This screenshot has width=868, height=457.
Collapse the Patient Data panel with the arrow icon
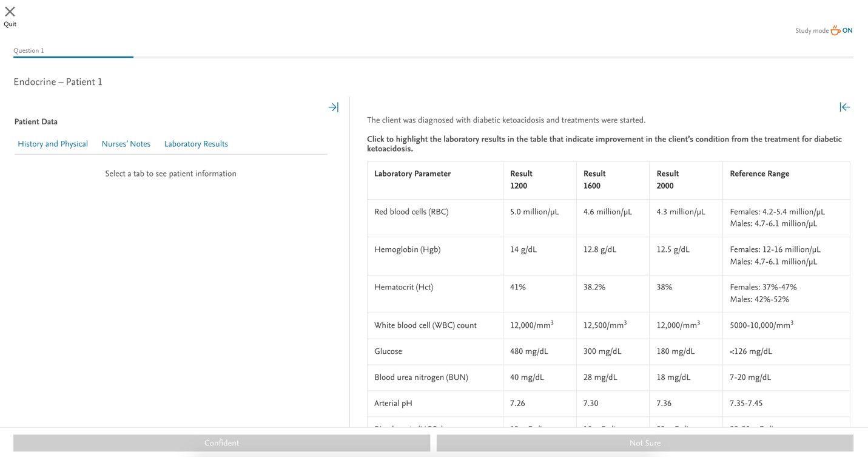(333, 107)
